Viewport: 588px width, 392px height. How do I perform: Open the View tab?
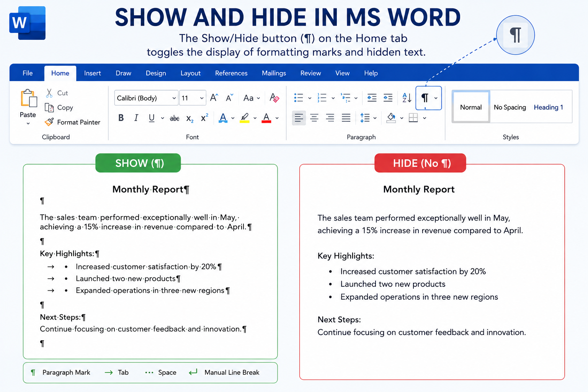[342, 73]
